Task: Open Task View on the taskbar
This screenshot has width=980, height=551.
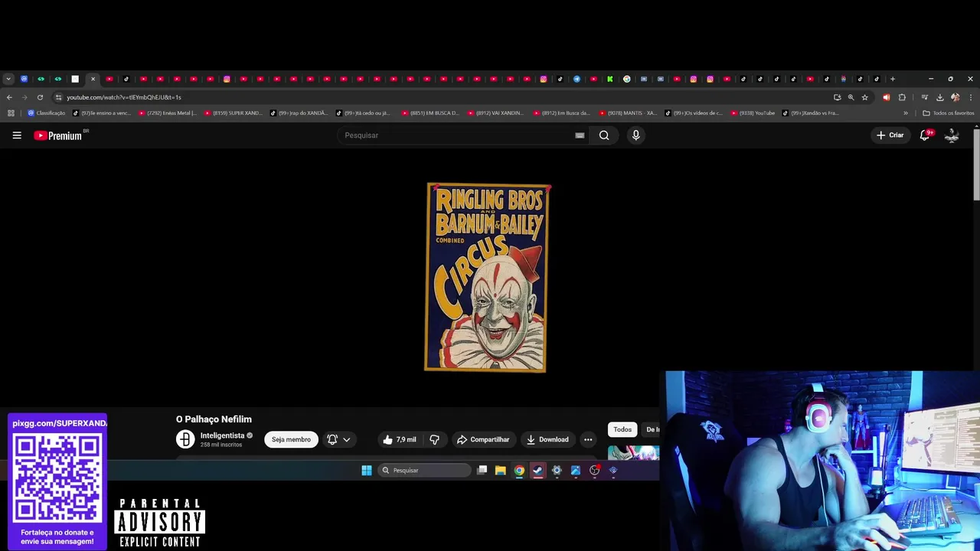Action: pyautogui.click(x=482, y=471)
